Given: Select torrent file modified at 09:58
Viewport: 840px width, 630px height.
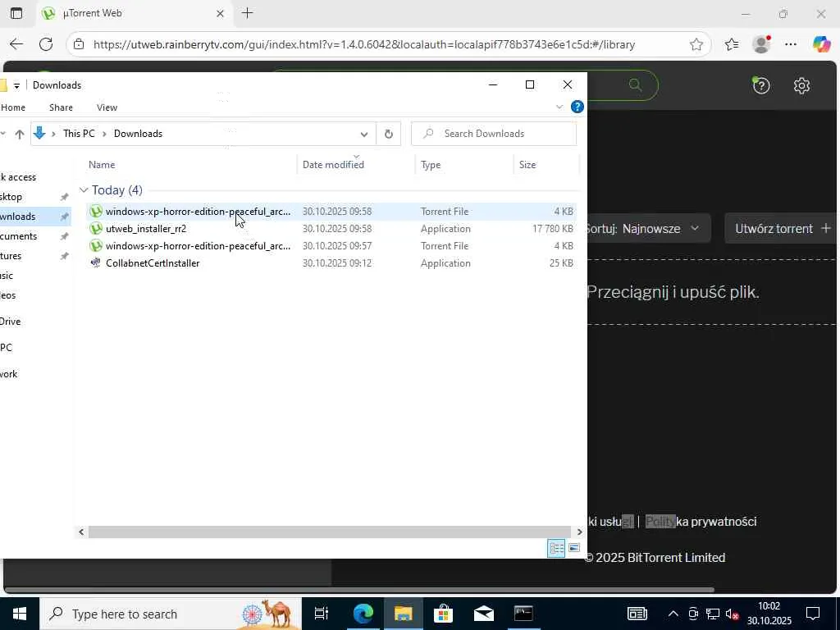Looking at the screenshot, I should click(331, 212).
